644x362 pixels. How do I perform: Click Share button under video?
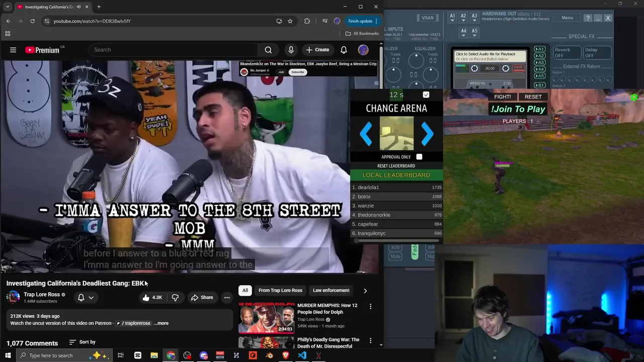(202, 298)
